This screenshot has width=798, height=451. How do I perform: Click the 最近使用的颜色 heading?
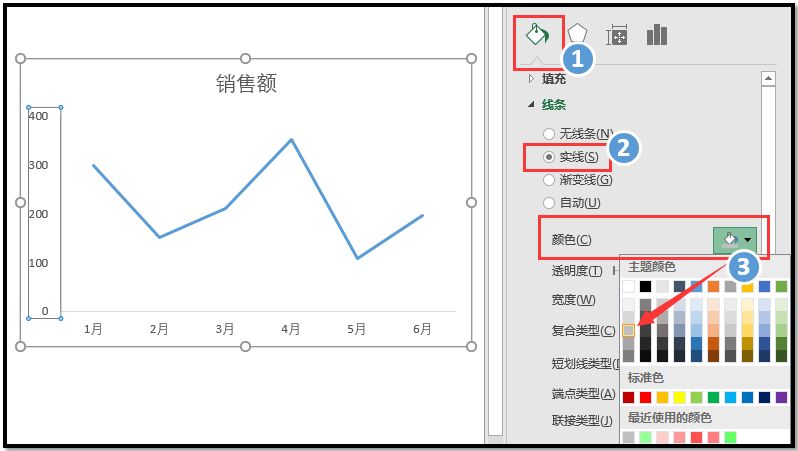(x=669, y=418)
